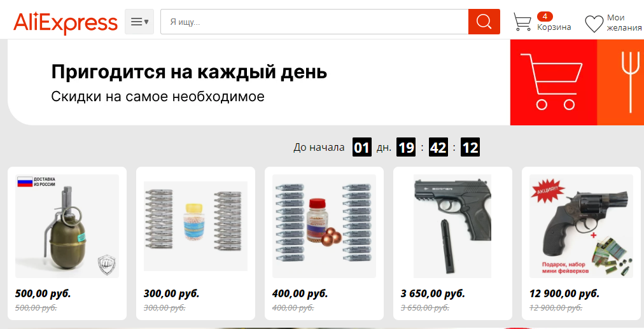Screen dimensions: 644x329
Task: Open the revolver "Акция" product image
Action: pyautogui.click(x=581, y=226)
